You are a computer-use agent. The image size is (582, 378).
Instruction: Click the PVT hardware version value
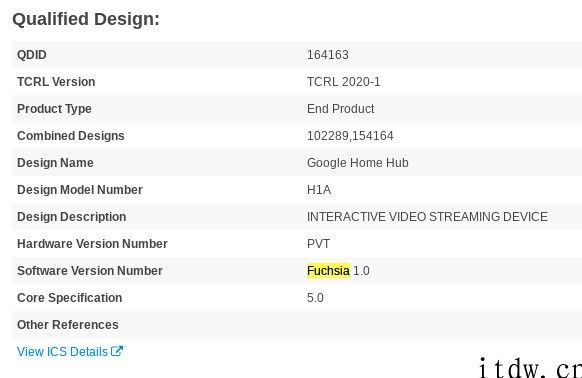(318, 244)
